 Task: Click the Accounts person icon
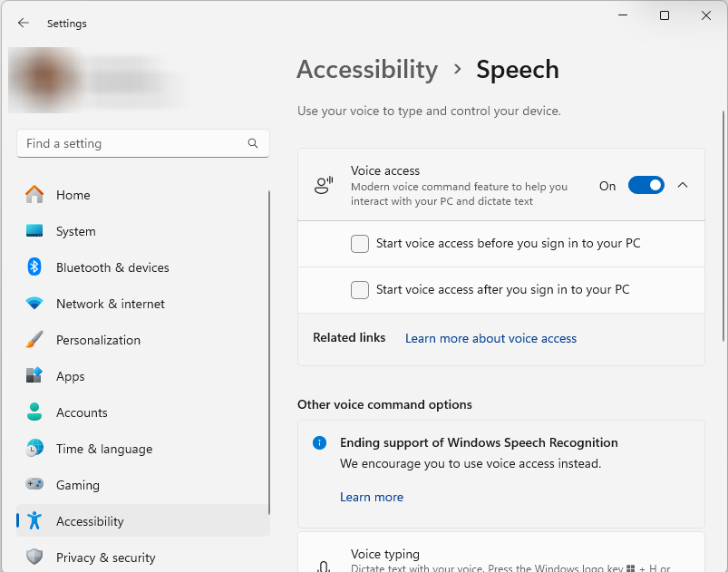coord(34,412)
